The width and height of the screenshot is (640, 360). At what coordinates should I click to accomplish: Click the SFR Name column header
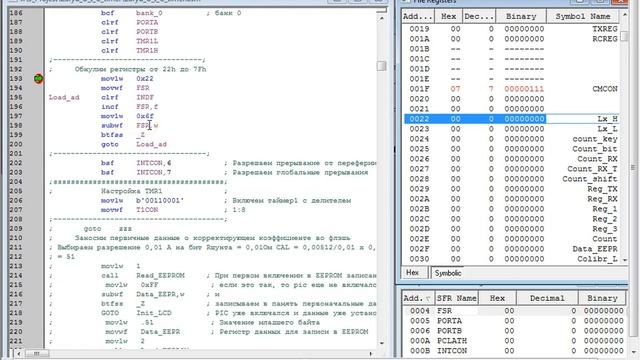pyautogui.click(x=456, y=298)
